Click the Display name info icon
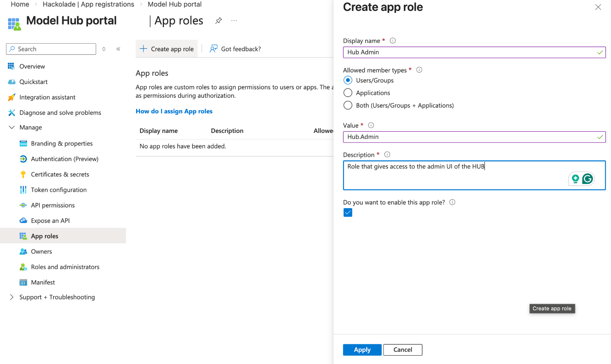The width and height of the screenshot is (611, 364). click(393, 41)
